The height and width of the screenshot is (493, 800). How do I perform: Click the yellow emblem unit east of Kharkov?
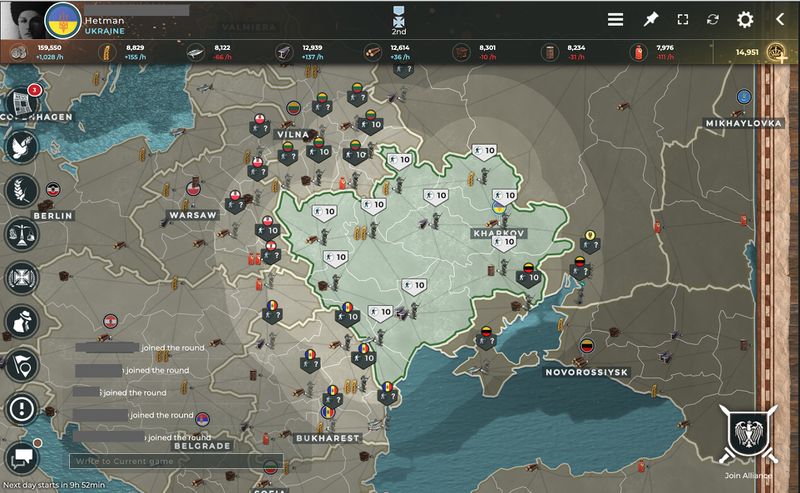[590, 241]
